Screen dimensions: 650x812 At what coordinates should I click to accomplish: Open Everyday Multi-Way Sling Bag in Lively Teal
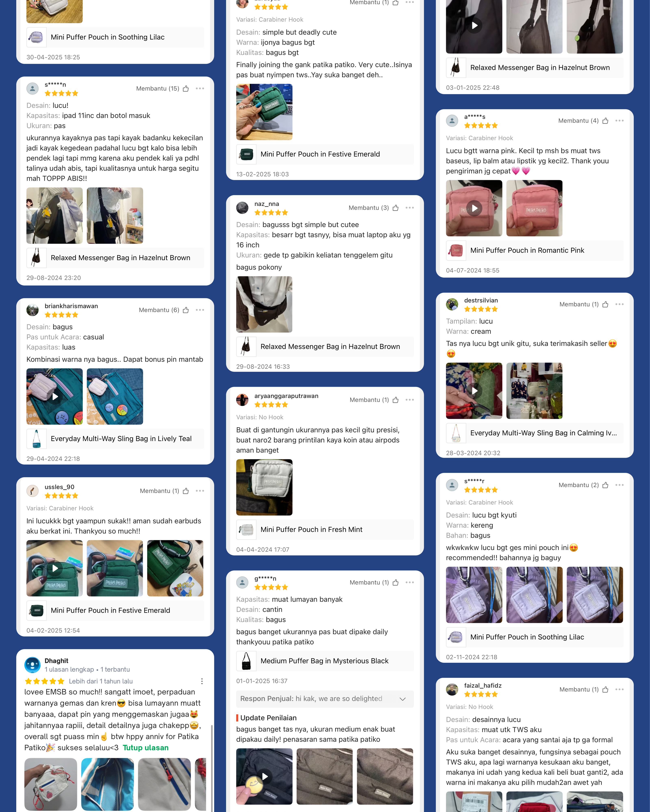115,439
